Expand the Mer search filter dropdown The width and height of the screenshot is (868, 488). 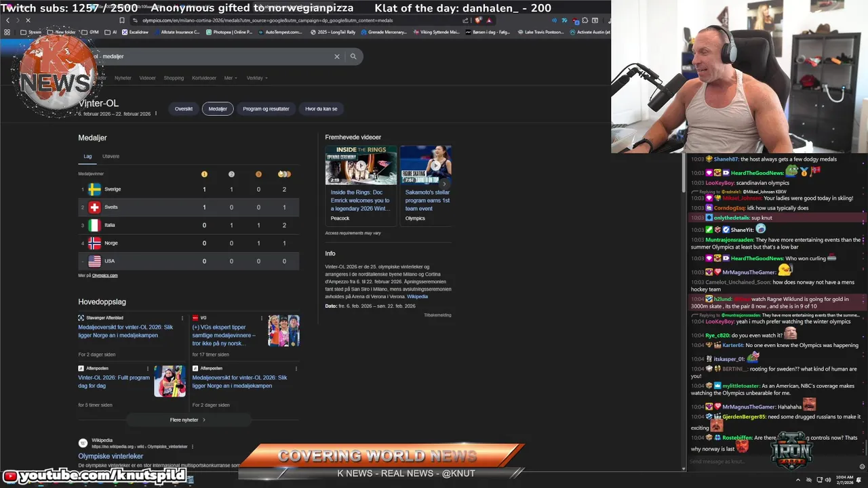pos(231,78)
